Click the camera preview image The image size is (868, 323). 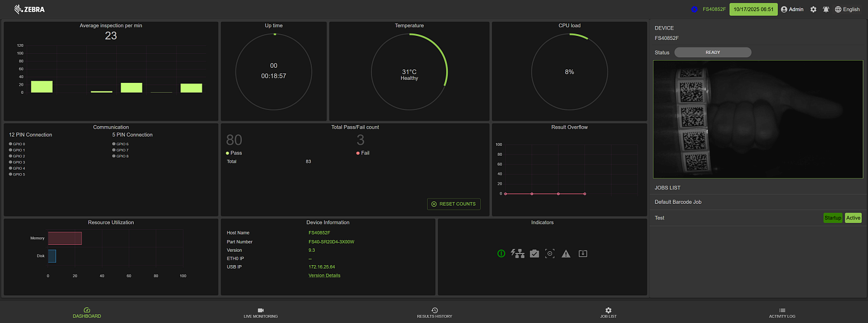[x=757, y=119]
